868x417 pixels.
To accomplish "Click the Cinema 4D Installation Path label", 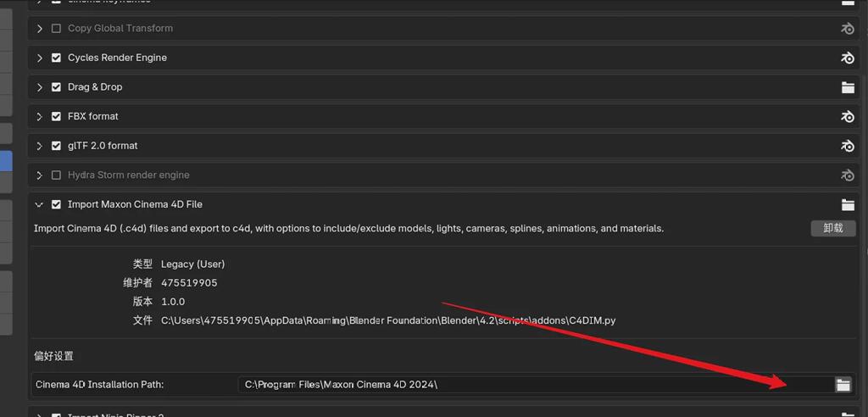I will coord(100,384).
